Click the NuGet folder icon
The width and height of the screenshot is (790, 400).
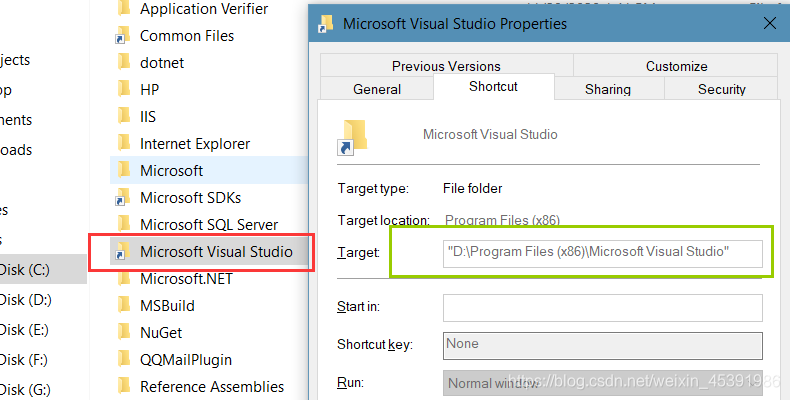point(123,332)
